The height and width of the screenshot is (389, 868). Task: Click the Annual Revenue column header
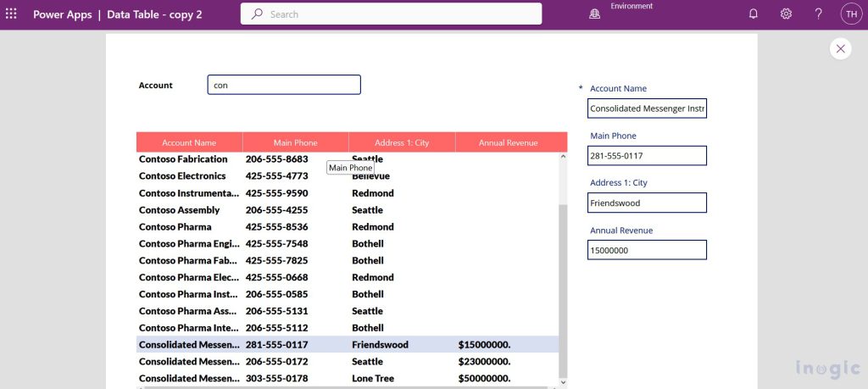508,142
